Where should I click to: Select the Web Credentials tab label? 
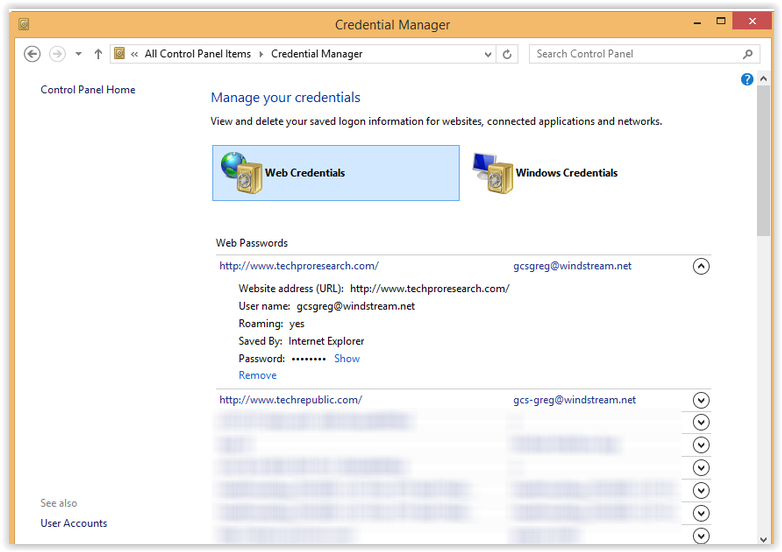coord(305,173)
